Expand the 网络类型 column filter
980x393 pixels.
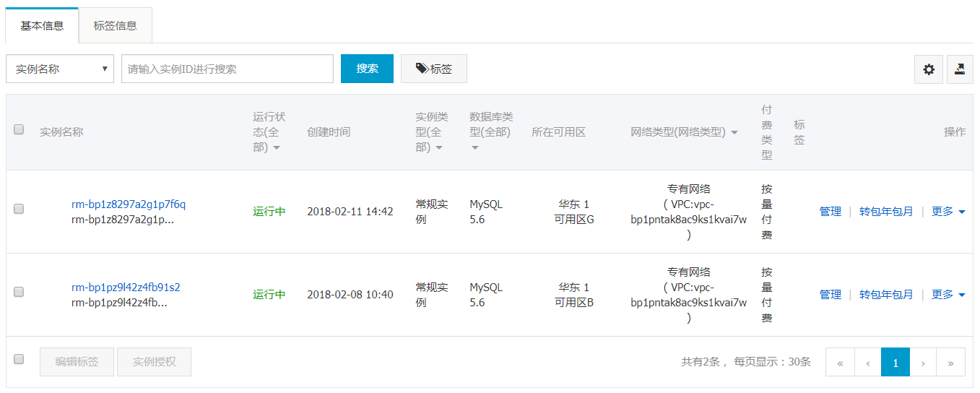click(734, 133)
